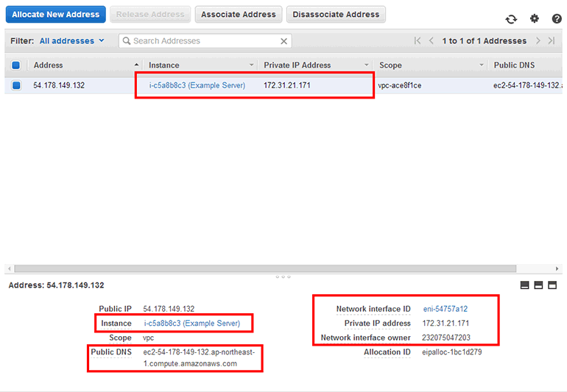Screen dimensions: 567x392
Task: Open network interface eni-54757a12 link
Action: click(x=445, y=310)
